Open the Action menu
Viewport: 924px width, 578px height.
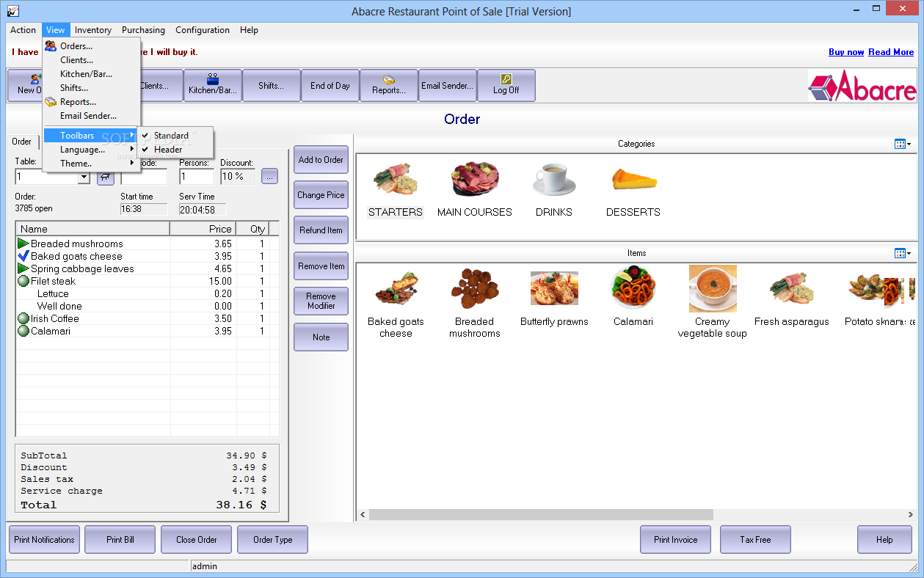[x=23, y=30]
